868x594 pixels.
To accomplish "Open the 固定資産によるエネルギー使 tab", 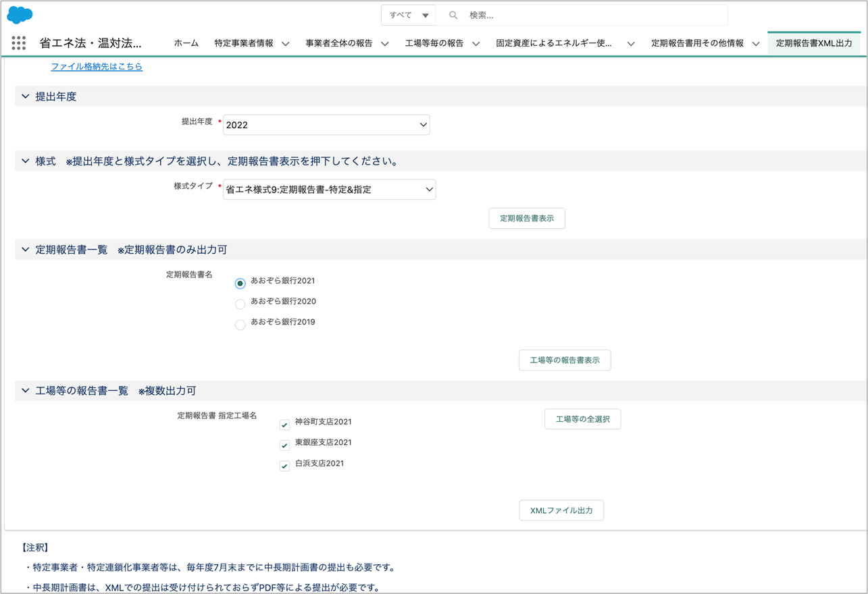I will tap(554, 43).
